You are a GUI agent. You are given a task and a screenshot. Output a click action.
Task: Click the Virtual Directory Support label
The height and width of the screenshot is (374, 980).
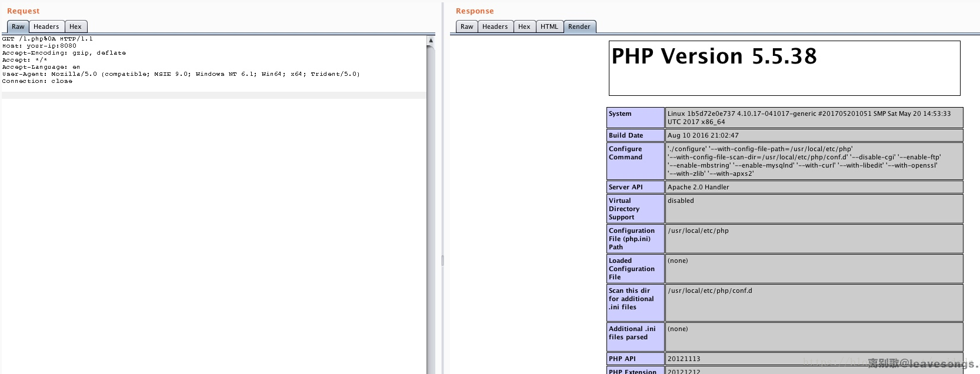pos(635,209)
